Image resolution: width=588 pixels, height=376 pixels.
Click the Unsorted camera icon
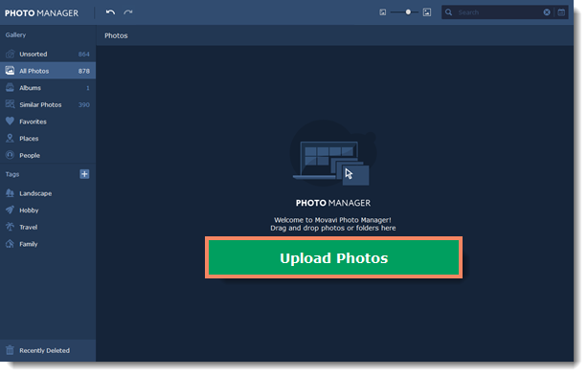[x=11, y=54]
